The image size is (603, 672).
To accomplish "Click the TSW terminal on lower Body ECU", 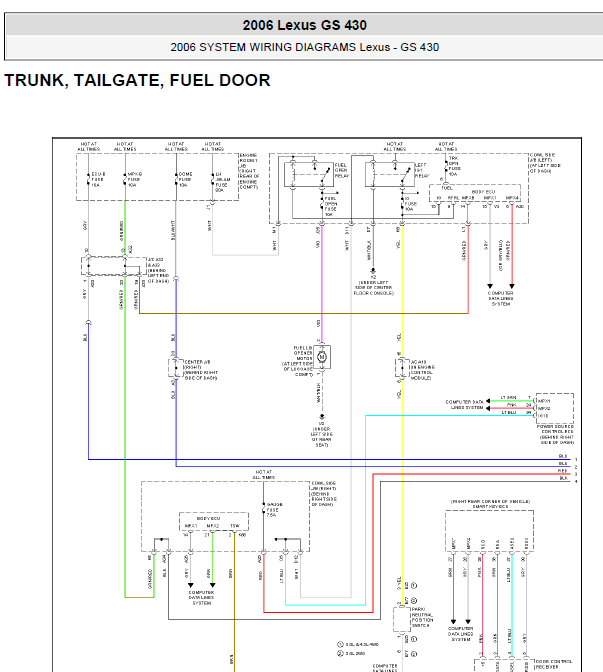I will pos(235,526).
